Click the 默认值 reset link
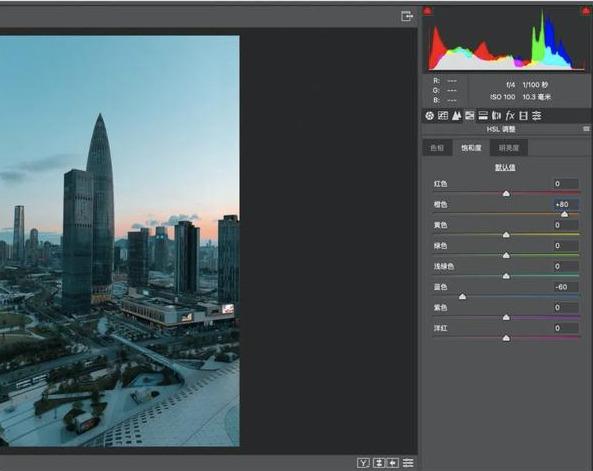 click(505, 167)
